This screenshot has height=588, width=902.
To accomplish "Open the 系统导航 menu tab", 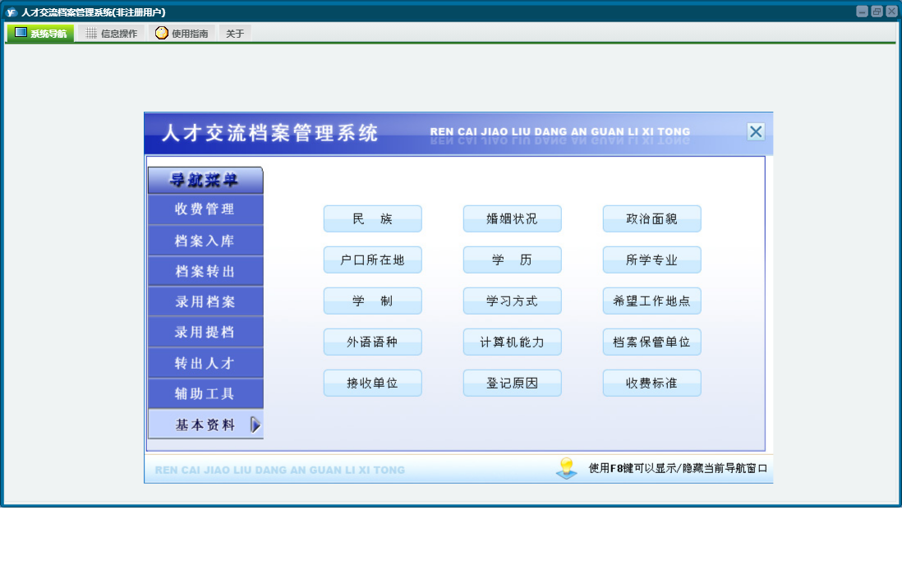I will [41, 33].
